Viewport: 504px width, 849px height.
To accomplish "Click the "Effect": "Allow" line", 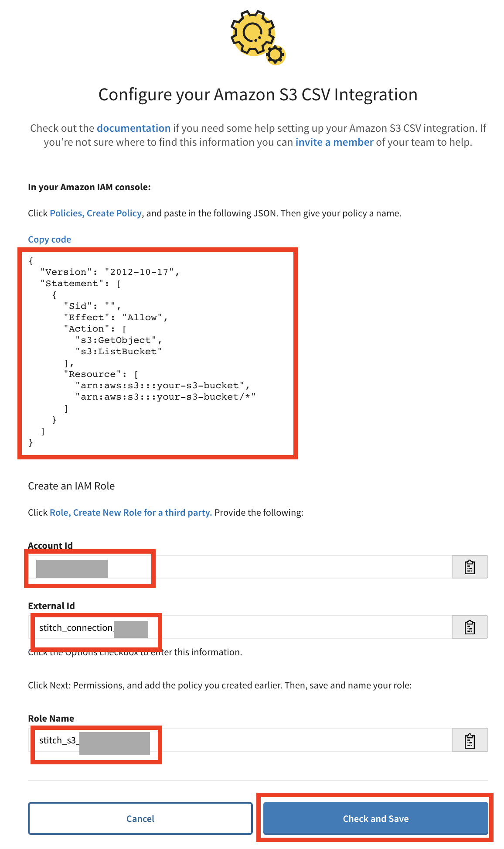I will [x=116, y=318].
